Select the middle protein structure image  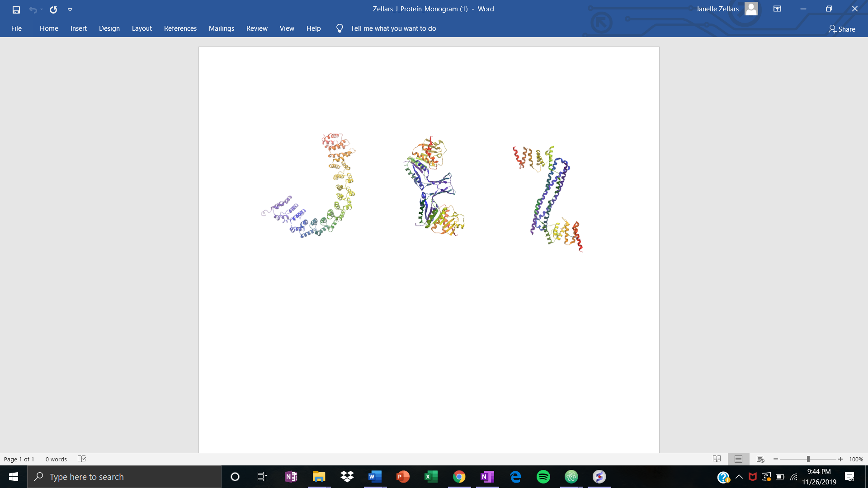(434, 186)
